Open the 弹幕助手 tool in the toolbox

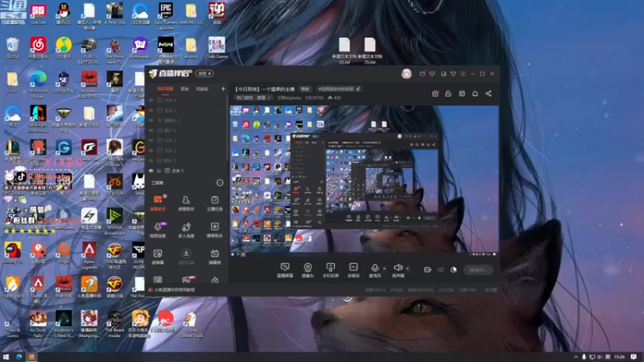[x=158, y=204]
